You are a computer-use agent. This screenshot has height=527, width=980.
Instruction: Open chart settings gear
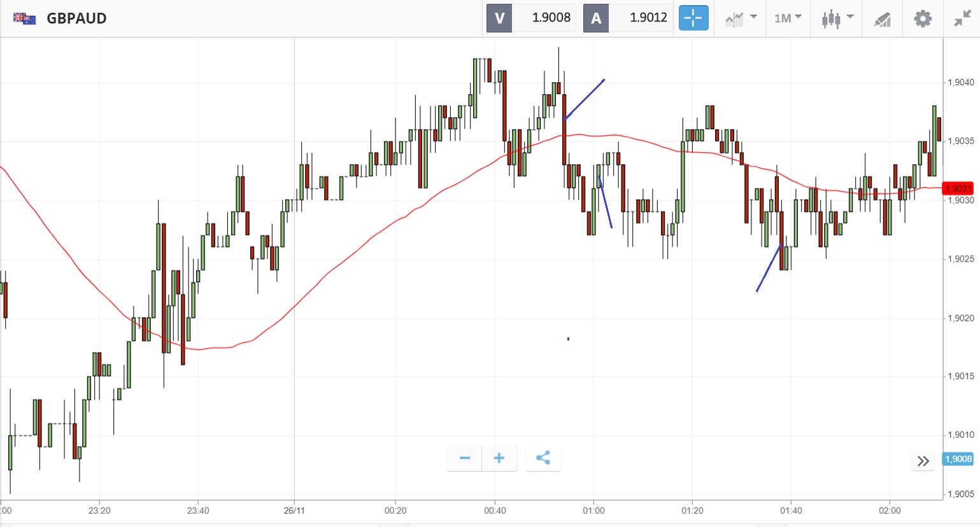click(923, 18)
